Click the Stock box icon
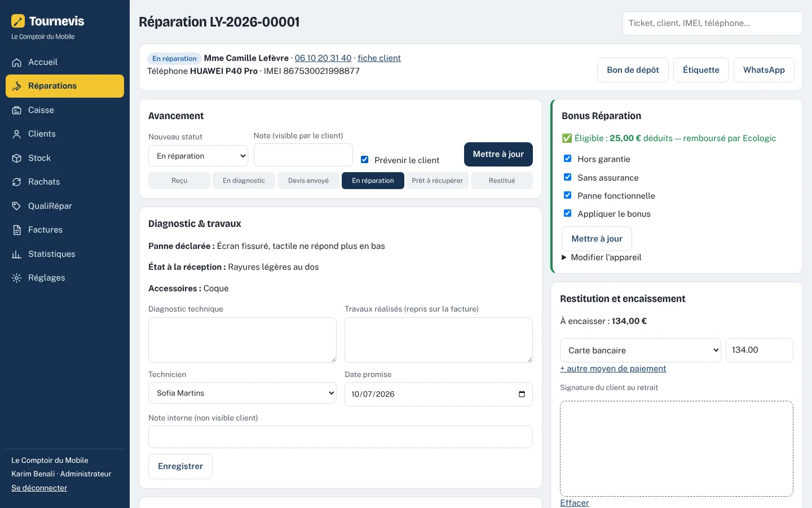 [17, 159]
